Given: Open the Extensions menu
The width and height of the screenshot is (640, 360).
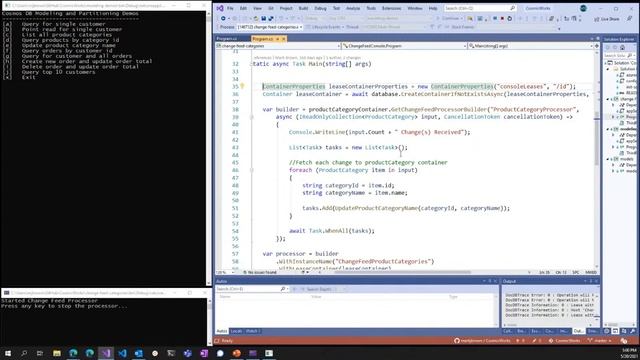Looking at the screenshot, I should click(x=391, y=8).
